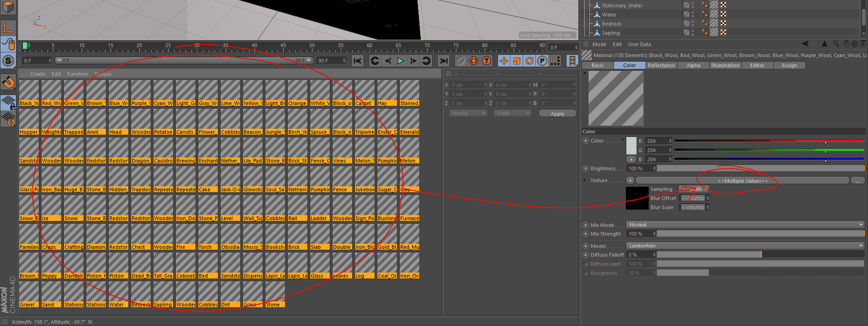Collapse the material preview triangle
Screen dimensions: 868x326
click(x=585, y=74)
